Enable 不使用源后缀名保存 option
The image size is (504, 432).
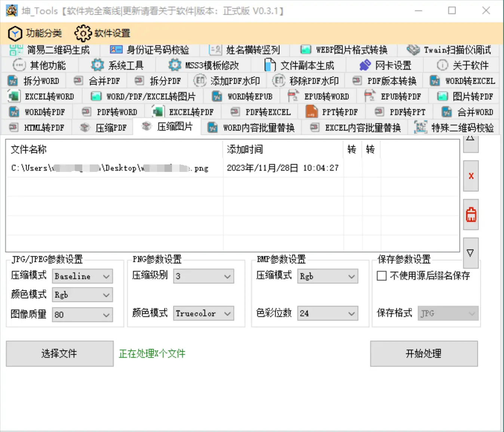coord(381,276)
